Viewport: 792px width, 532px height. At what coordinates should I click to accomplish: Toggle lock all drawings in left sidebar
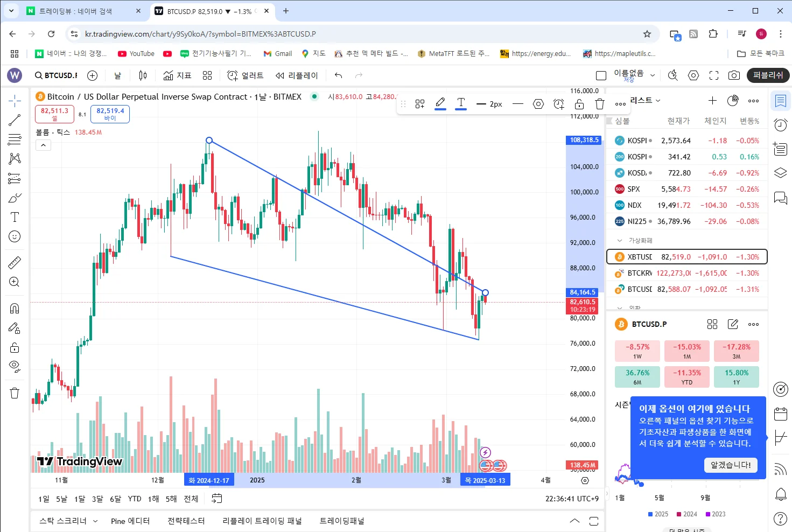15,347
